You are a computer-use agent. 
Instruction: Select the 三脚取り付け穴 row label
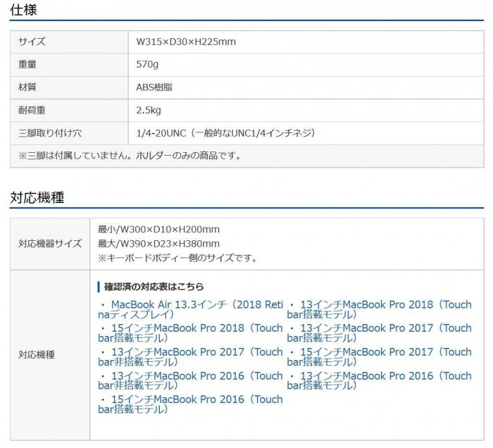(50, 133)
